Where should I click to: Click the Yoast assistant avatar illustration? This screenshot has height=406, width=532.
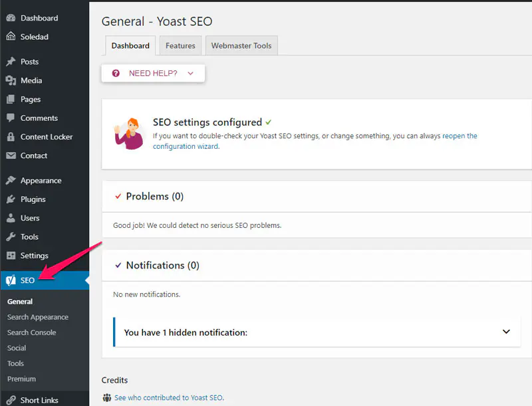[128, 134]
